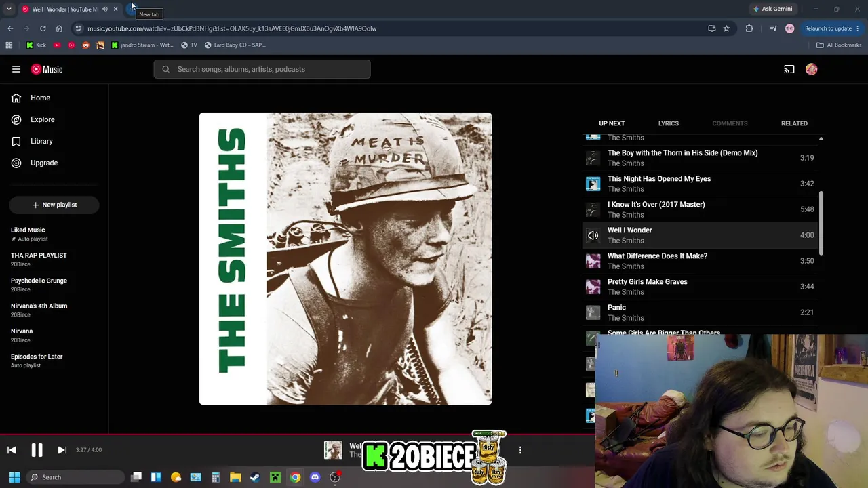Switch to the UP NEXT tab

612,123
